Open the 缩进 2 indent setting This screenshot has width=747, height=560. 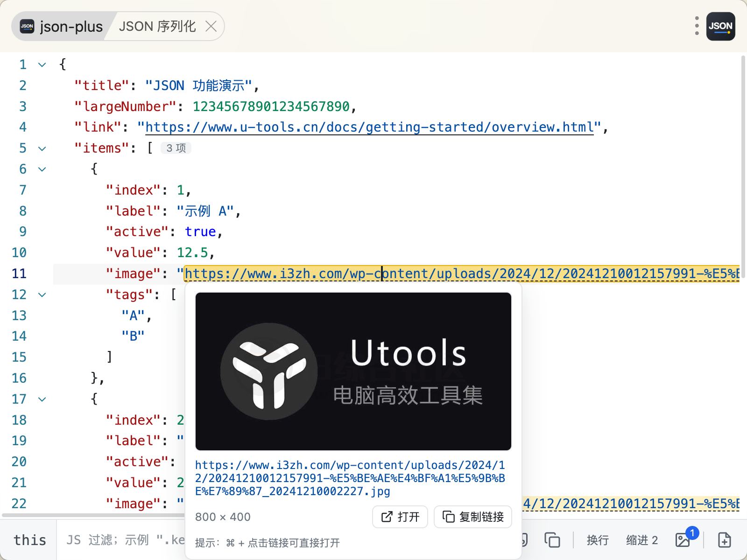point(642,540)
